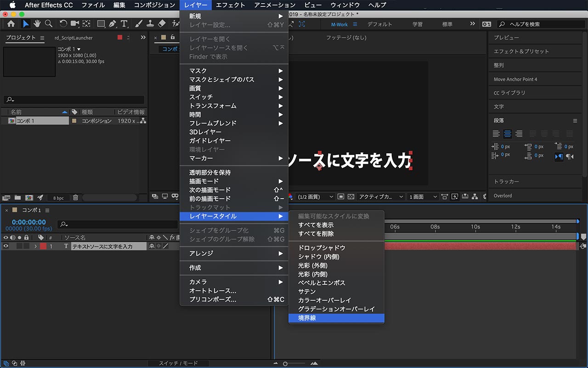The height and width of the screenshot is (368, 588).
Task: Choose ベベルとエンボス layer style
Action: [x=336, y=283]
